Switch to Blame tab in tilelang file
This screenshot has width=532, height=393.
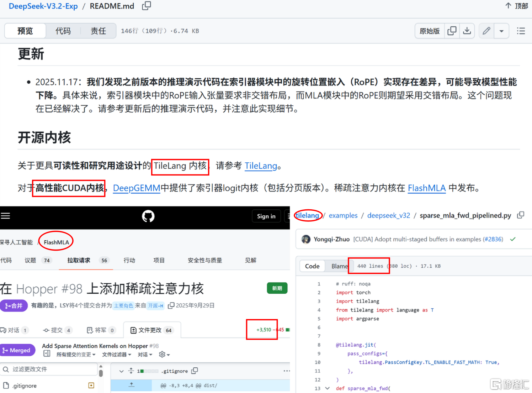(x=339, y=266)
